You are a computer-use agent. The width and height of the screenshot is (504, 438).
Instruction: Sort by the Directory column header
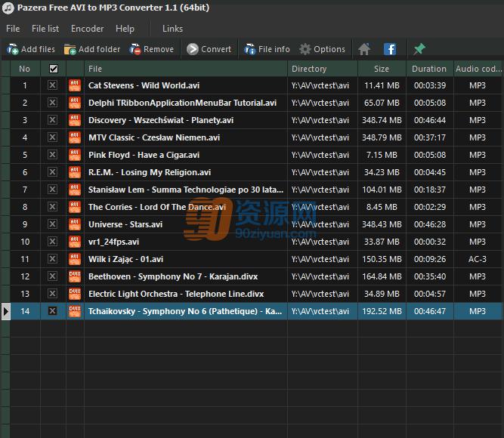(x=323, y=69)
